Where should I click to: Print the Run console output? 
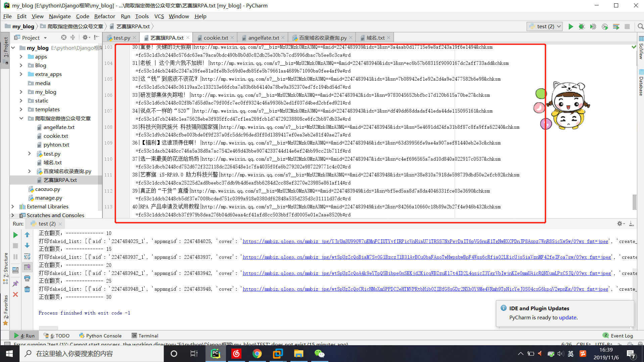[x=27, y=278]
